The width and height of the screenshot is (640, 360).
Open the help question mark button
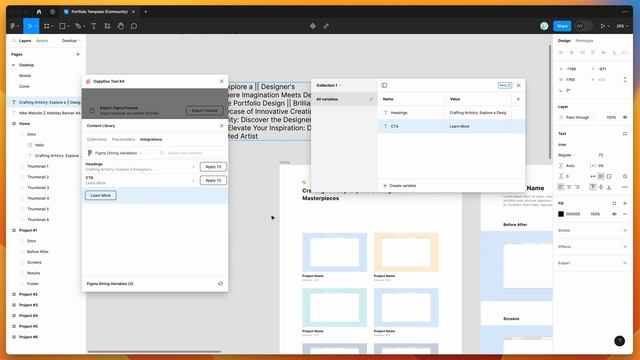tap(619, 341)
